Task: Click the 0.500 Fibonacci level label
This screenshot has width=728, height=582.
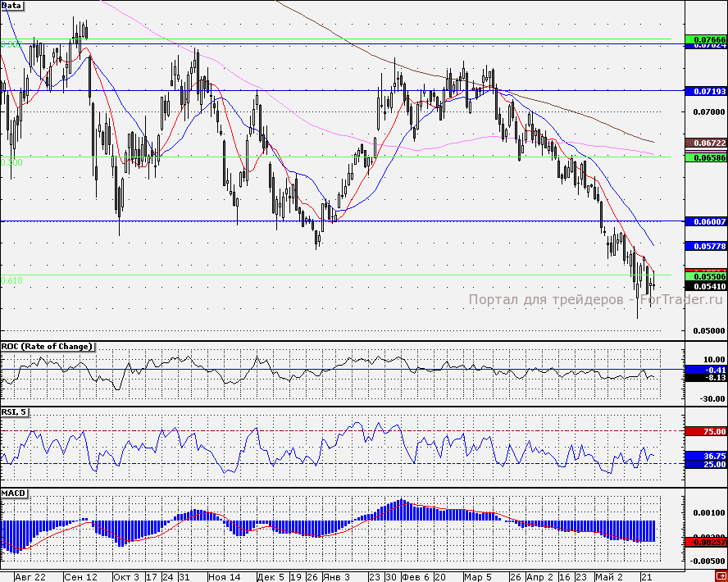Action: coord(11,162)
